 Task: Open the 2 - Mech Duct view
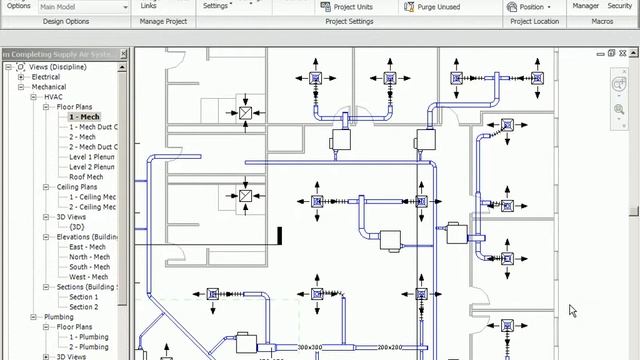click(93, 147)
